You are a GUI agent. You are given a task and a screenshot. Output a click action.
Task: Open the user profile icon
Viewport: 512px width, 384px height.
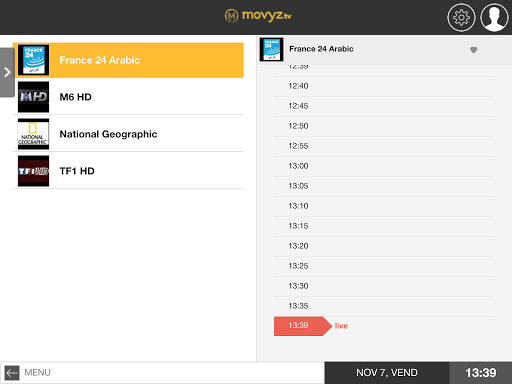tap(494, 17)
